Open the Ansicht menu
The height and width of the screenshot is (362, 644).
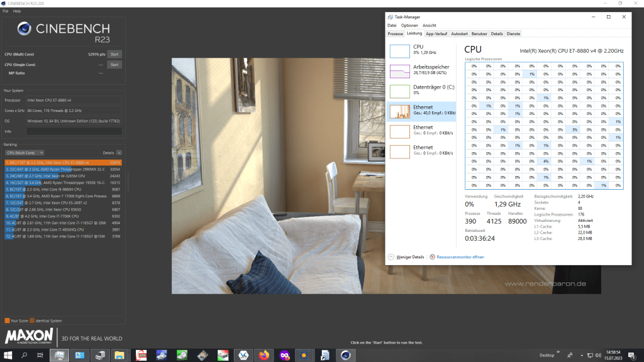tap(429, 25)
